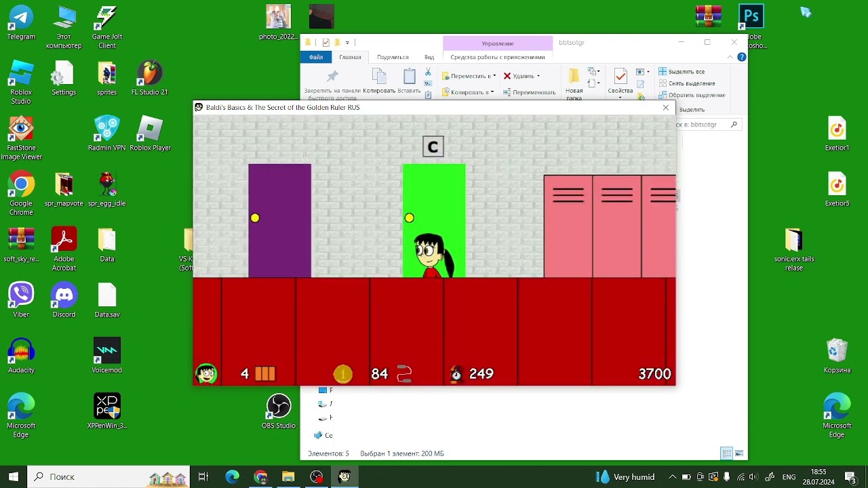
Task: Switch to the Share (Поделиться) ribbon tab
Action: (x=393, y=57)
